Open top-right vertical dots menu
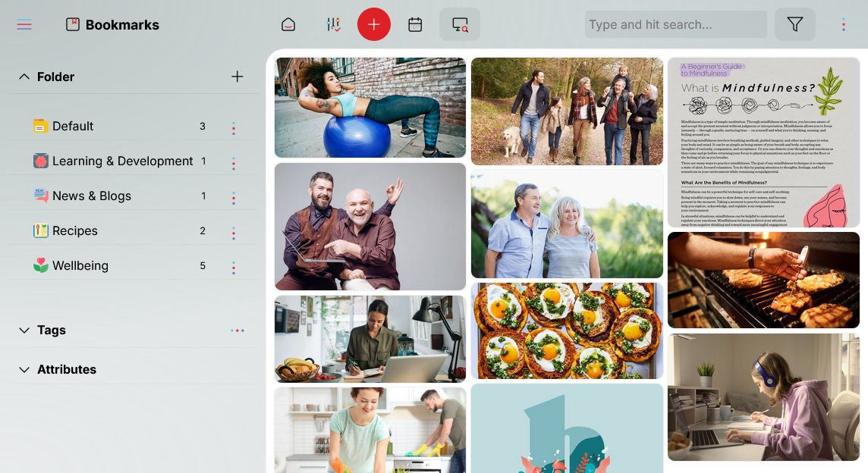868x473 pixels. [843, 25]
